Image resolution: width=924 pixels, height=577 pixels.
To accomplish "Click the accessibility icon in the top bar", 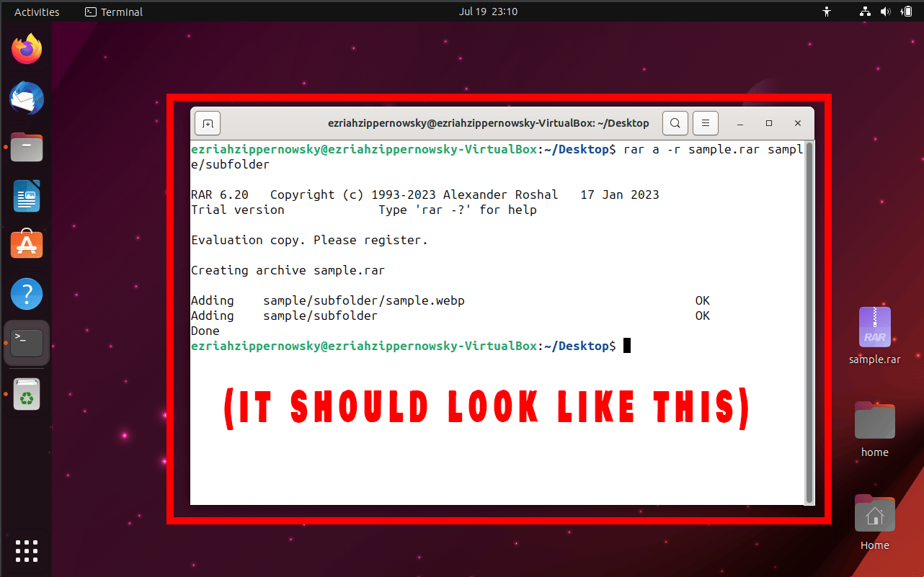I will [x=827, y=12].
